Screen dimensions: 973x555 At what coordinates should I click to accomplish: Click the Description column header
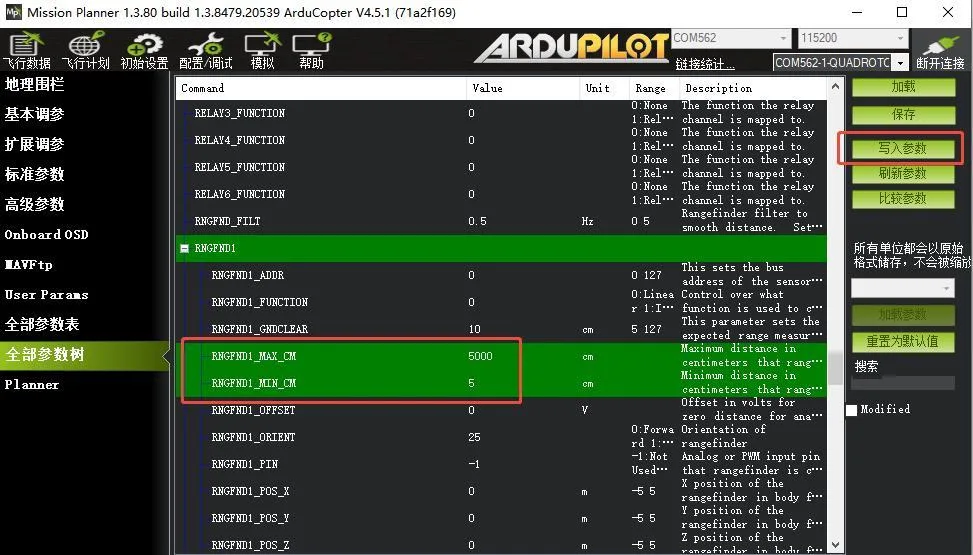coord(753,88)
